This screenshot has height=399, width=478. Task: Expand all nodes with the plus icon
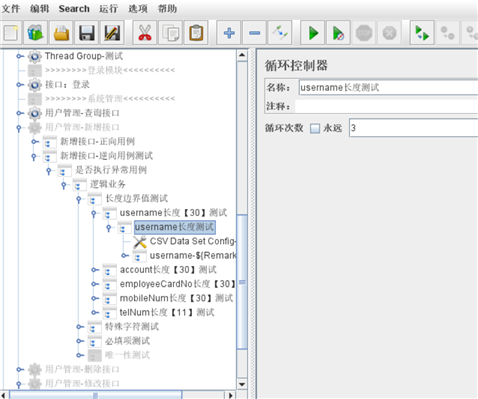point(229,33)
